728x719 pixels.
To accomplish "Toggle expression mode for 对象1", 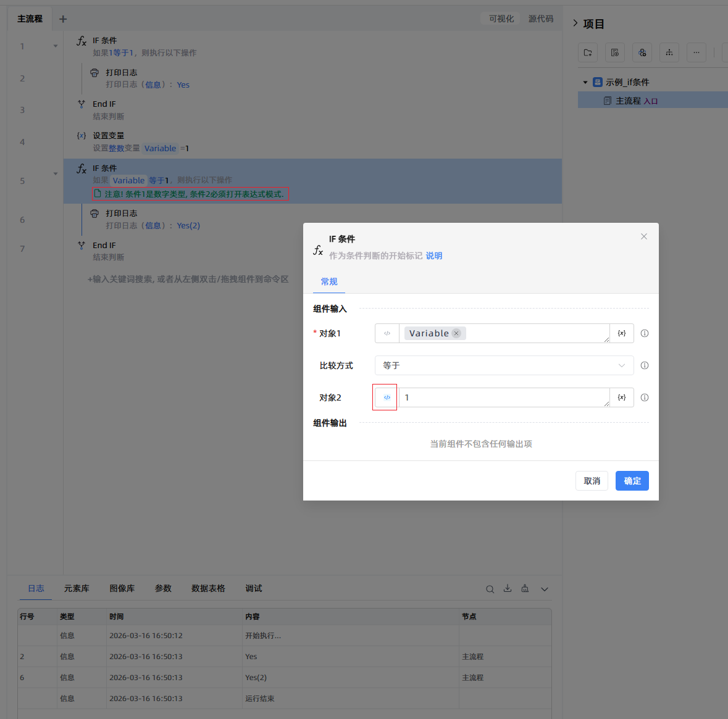I will [x=387, y=333].
